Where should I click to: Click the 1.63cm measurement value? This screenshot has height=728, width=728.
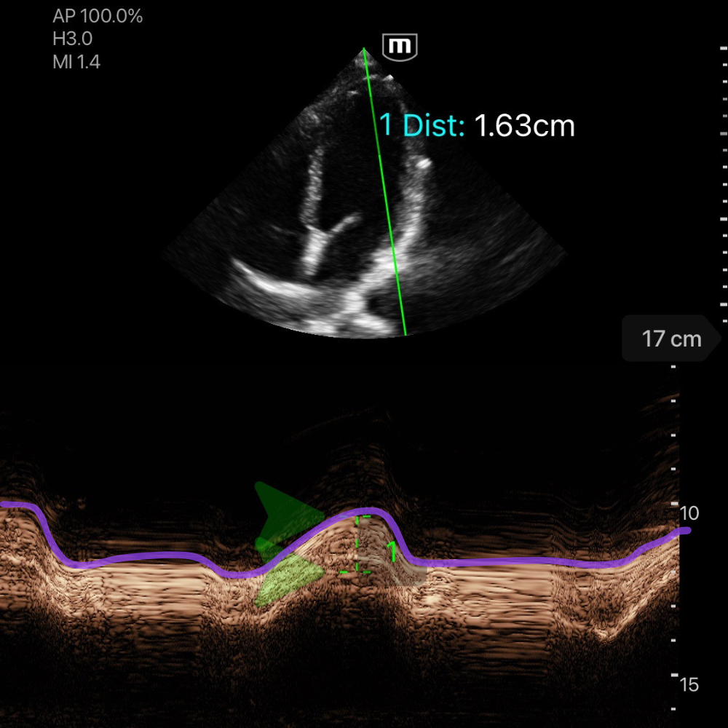tap(524, 126)
